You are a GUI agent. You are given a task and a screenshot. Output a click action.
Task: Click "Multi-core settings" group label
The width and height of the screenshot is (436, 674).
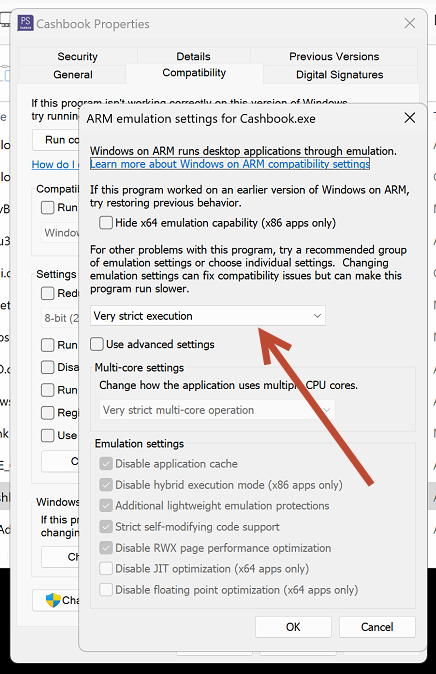point(139,368)
